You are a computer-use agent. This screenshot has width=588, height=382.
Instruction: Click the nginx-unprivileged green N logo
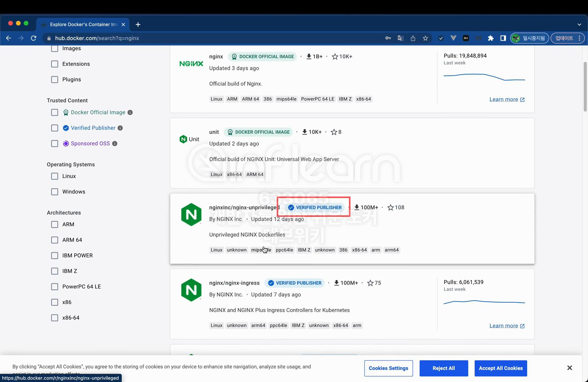[x=191, y=215]
